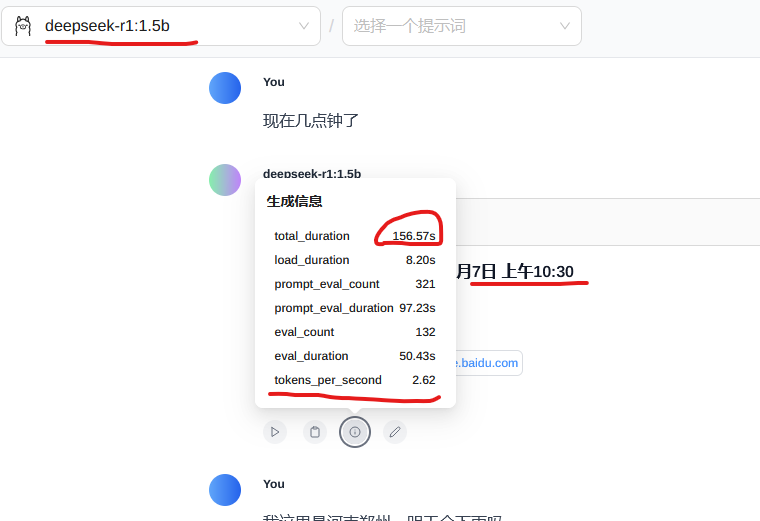760x521 pixels.
Task: Copy the response with the clipboard icon
Action: pyautogui.click(x=315, y=432)
